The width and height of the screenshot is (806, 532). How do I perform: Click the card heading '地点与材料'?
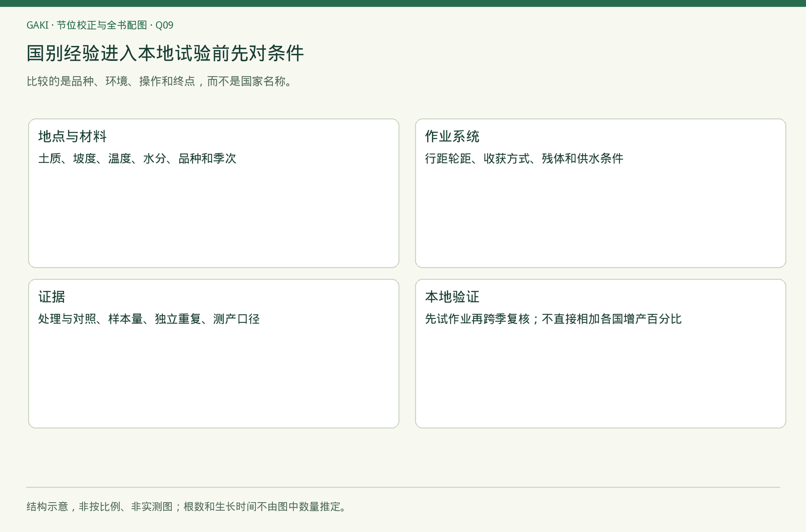pyautogui.click(x=73, y=137)
